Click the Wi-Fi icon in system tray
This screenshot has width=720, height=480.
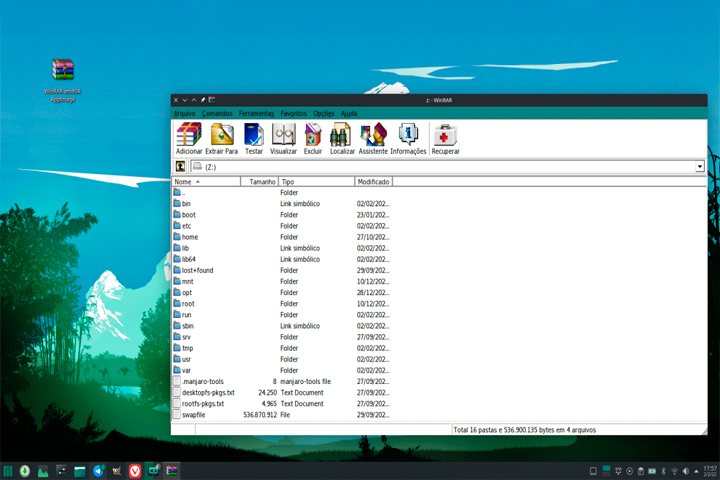pyautogui.click(x=675, y=471)
